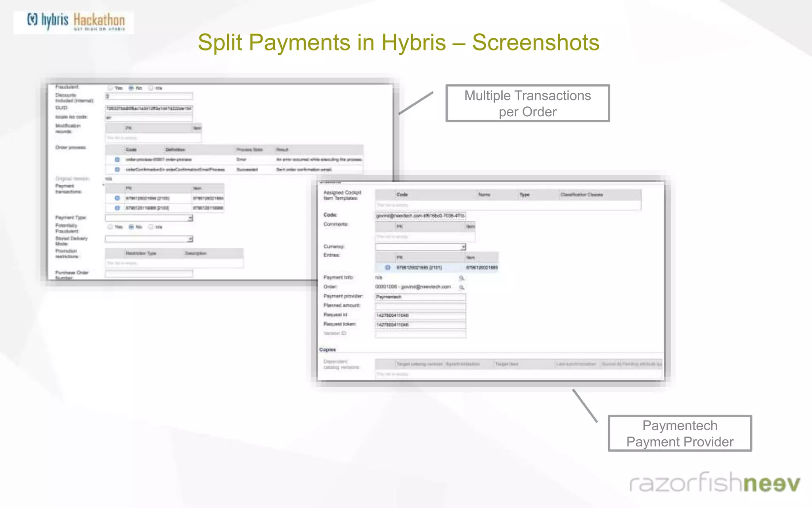Click the Type column header in Cockpit Item Templates
The width and height of the screenshot is (812, 508).
(x=525, y=194)
